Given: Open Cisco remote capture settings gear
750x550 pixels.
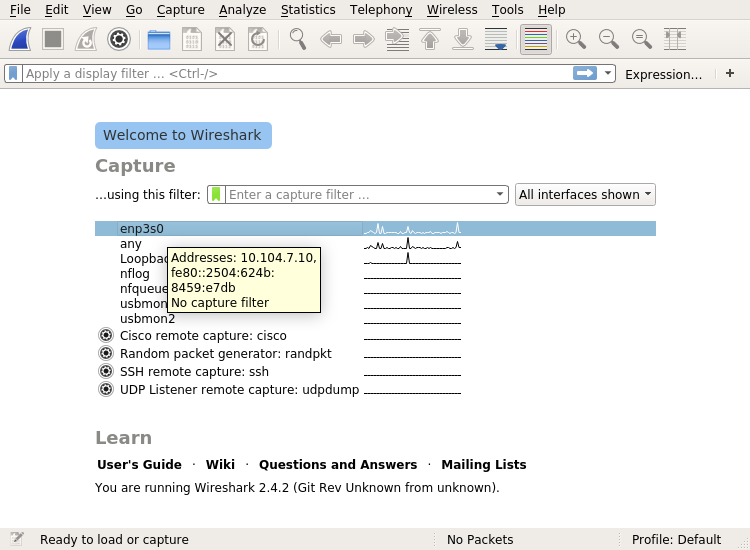Looking at the screenshot, I should tap(106, 335).
